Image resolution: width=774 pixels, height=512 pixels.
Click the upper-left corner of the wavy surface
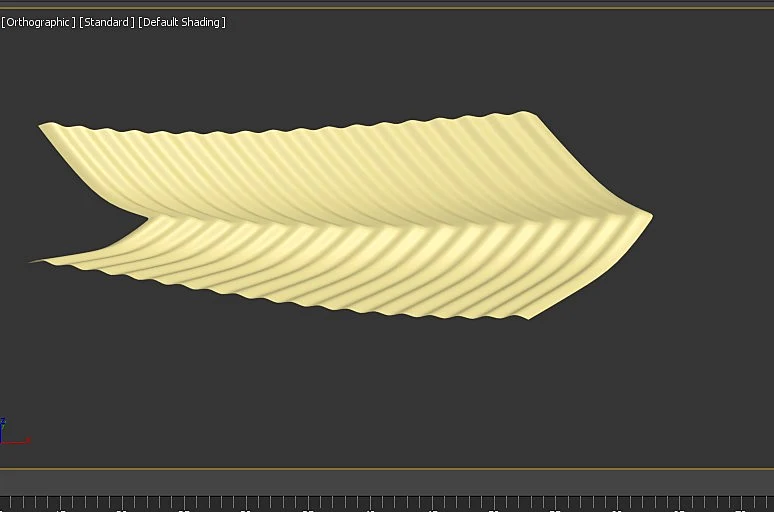[x=43, y=126]
